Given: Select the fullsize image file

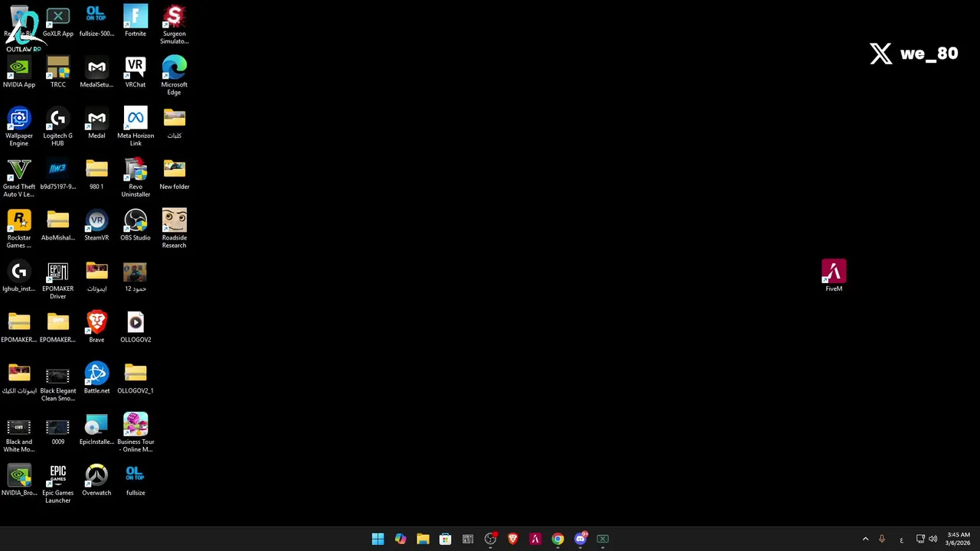Looking at the screenshot, I should click(x=136, y=481).
